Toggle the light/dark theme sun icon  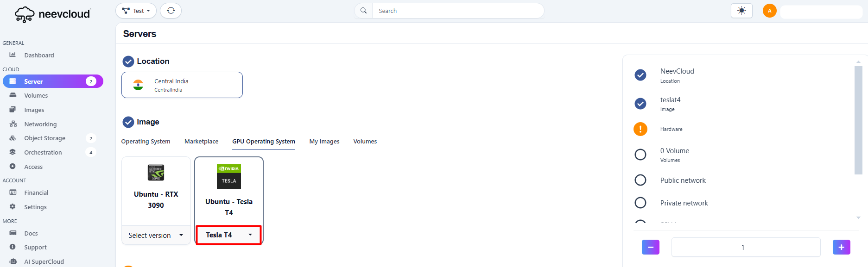coord(741,11)
